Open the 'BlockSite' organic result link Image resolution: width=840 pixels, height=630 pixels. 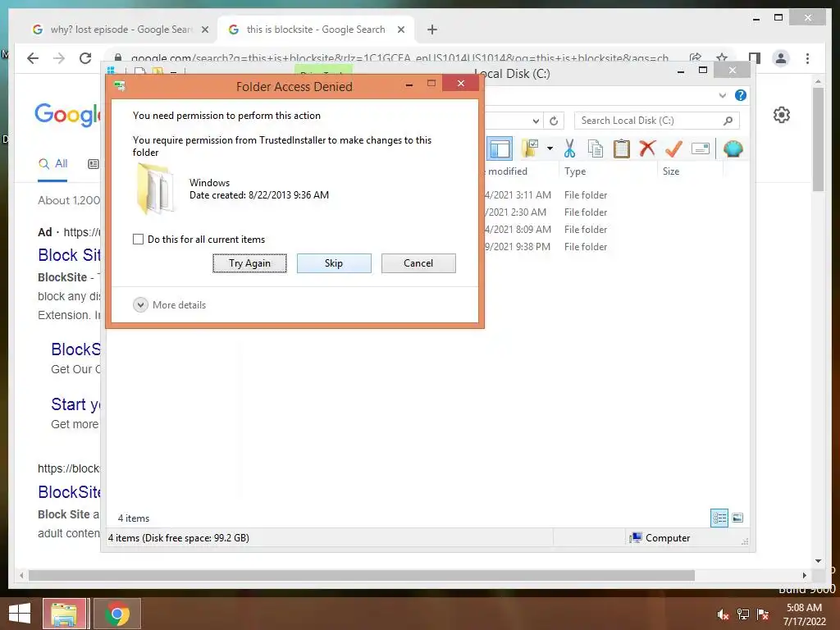point(69,492)
